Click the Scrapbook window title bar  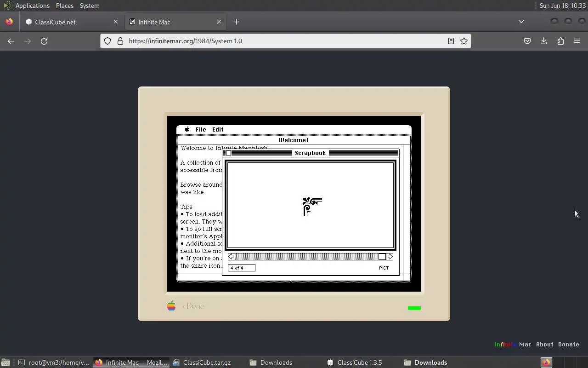tap(311, 153)
